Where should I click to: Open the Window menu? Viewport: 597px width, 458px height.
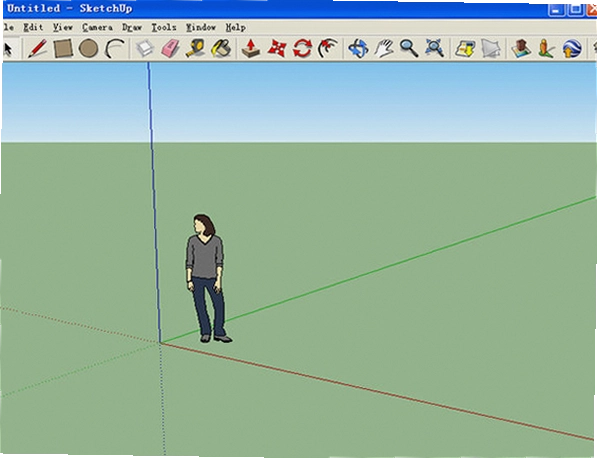tap(201, 27)
